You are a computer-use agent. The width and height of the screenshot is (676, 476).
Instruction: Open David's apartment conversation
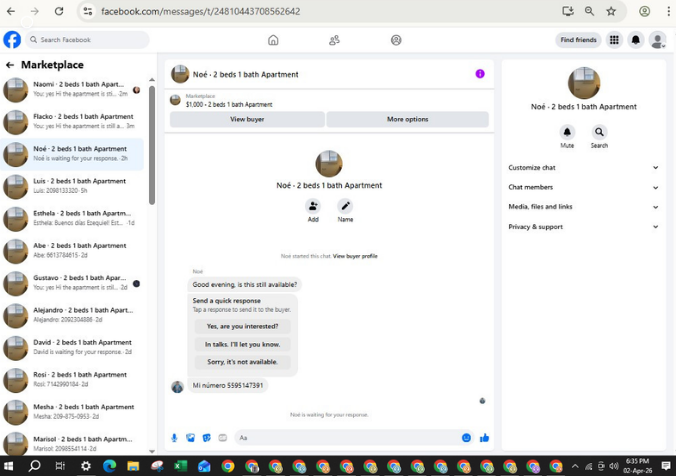[x=72, y=348]
